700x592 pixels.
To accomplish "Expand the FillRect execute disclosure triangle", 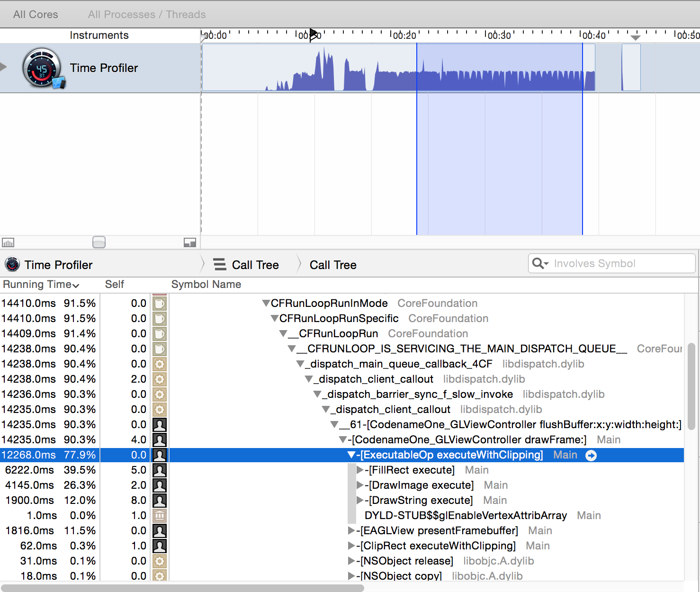I will coord(359,470).
